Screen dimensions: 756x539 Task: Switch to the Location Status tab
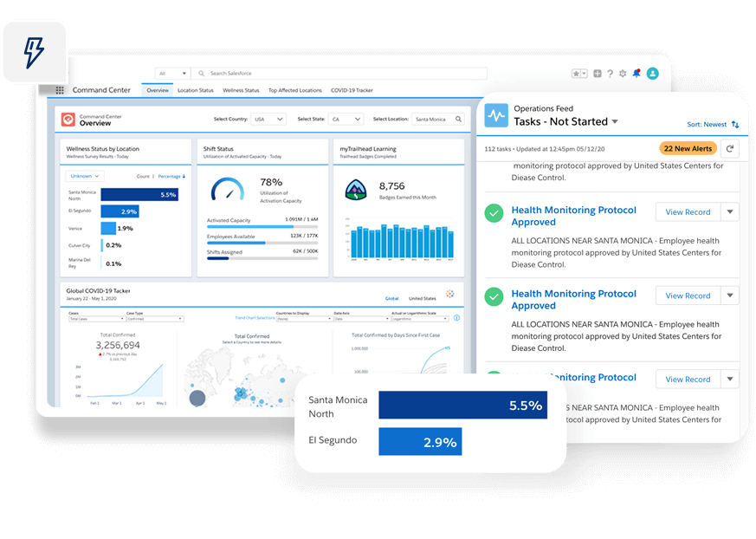pos(195,90)
